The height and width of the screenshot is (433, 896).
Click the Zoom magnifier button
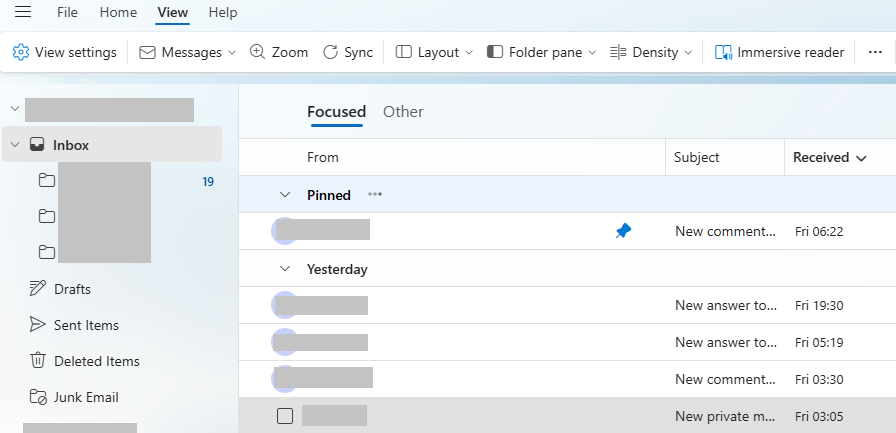[279, 53]
